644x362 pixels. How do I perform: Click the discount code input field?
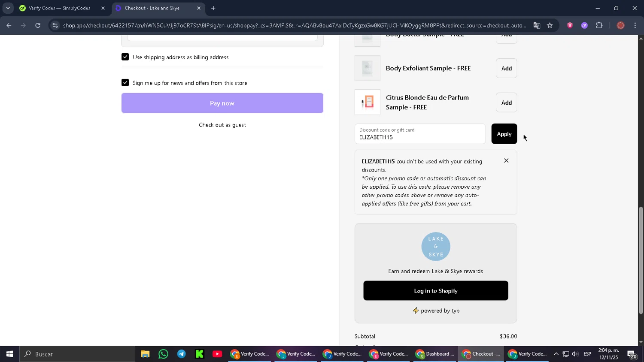[x=420, y=134]
